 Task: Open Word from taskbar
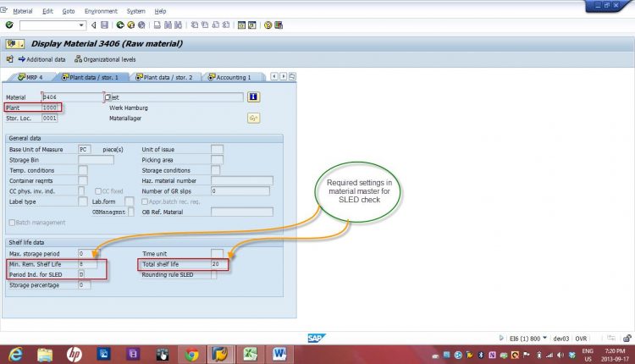[279, 355]
